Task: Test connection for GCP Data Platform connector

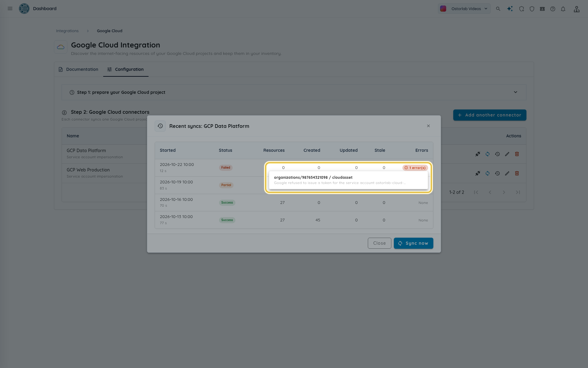Action: [478, 154]
